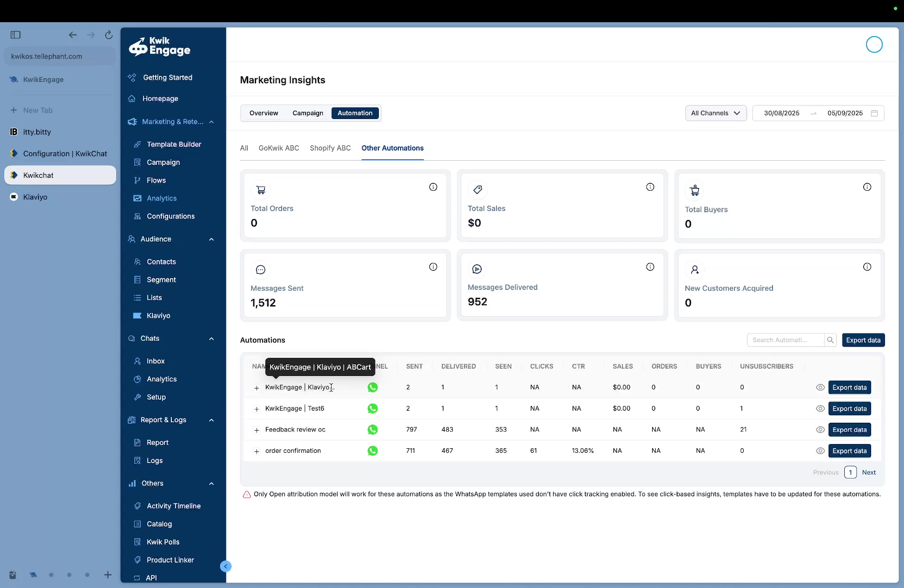The width and height of the screenshot is (904, 588).
Task: Select page 1 in pagination
Action: pos(850,473)
